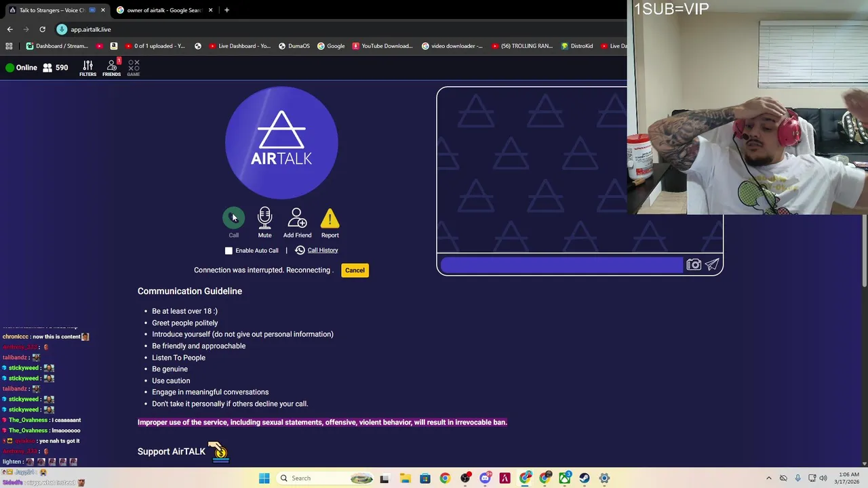
Task: Open the Xbox app from taskbar
Action: [564, 479]
